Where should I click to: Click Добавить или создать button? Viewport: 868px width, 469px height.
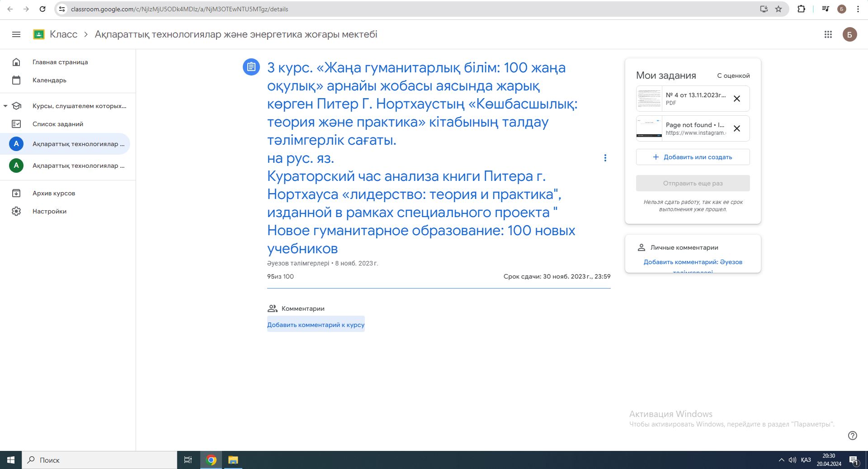(693, 157)
